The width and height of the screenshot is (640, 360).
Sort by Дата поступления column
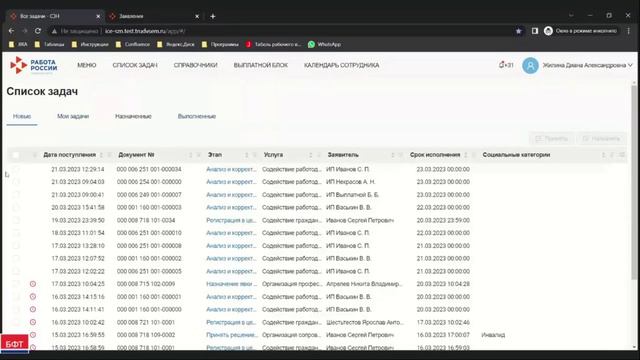click(101, 155)
